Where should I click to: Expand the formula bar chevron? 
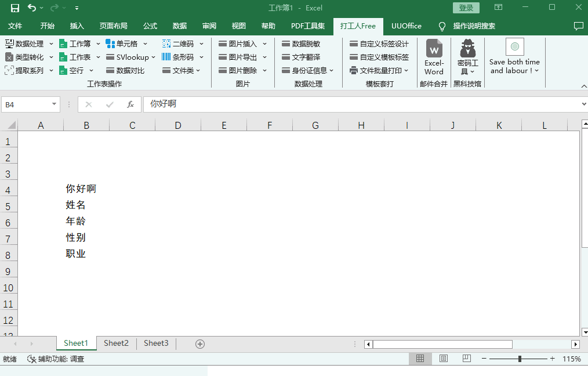click(x=584, y=104)
